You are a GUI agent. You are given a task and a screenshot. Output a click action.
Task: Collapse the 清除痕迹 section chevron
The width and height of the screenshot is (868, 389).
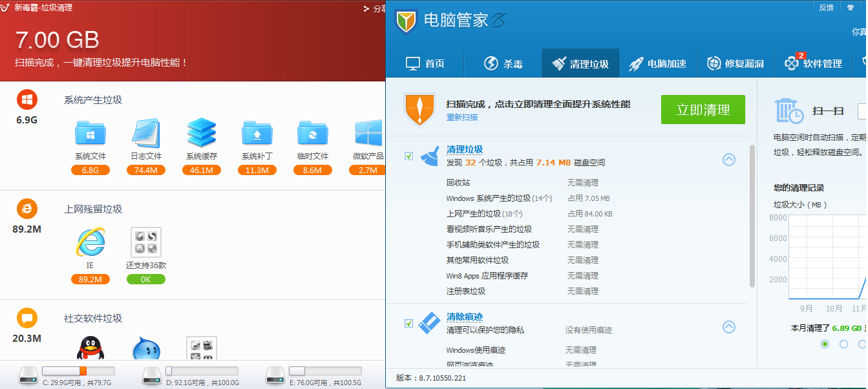coord(729,326)
